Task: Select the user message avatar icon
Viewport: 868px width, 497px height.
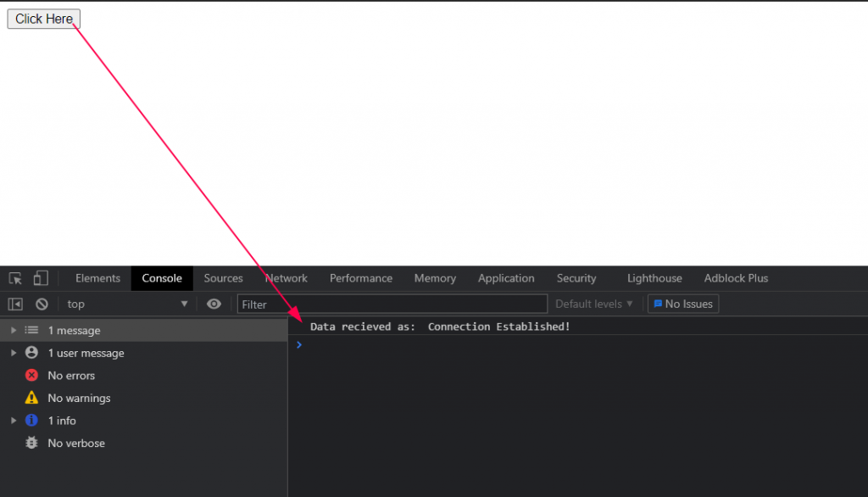Action: click(x=31, y=353)
